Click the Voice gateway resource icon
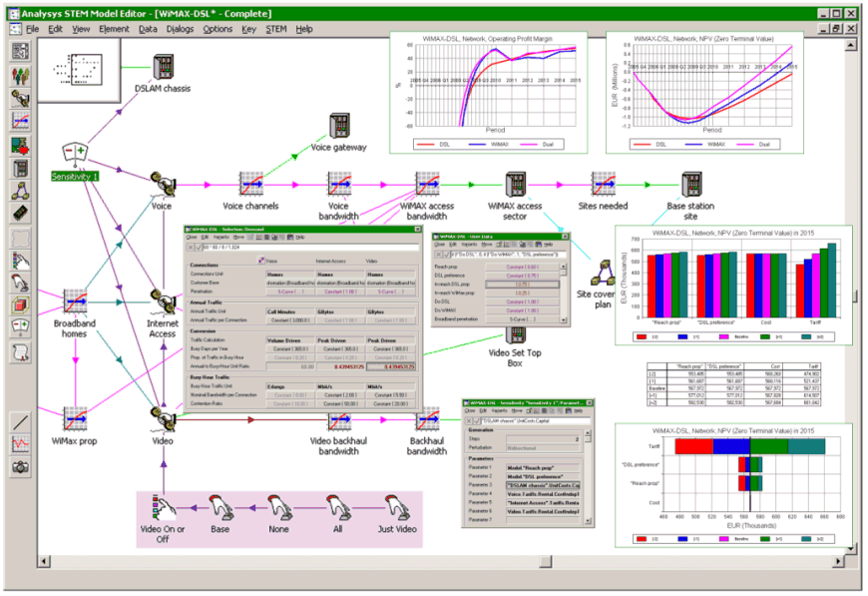Viewport: 868px width, 596px height. [x=339, y=126]
